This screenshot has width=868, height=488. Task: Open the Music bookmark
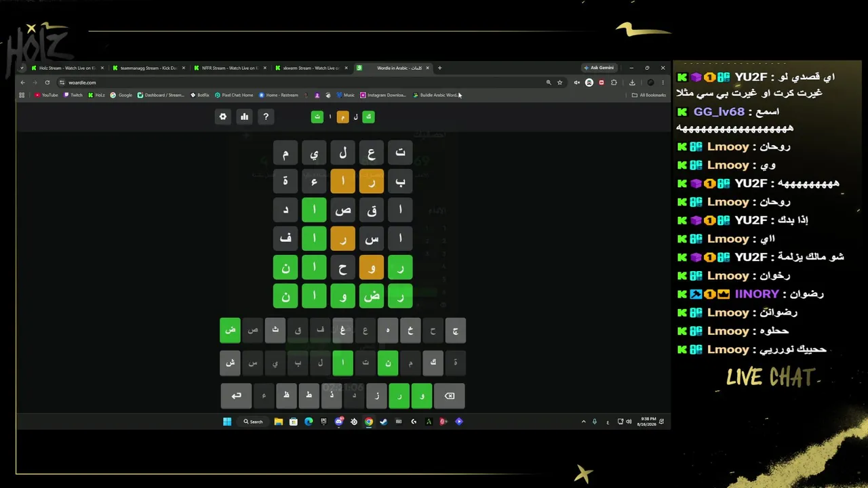[346, 95]
